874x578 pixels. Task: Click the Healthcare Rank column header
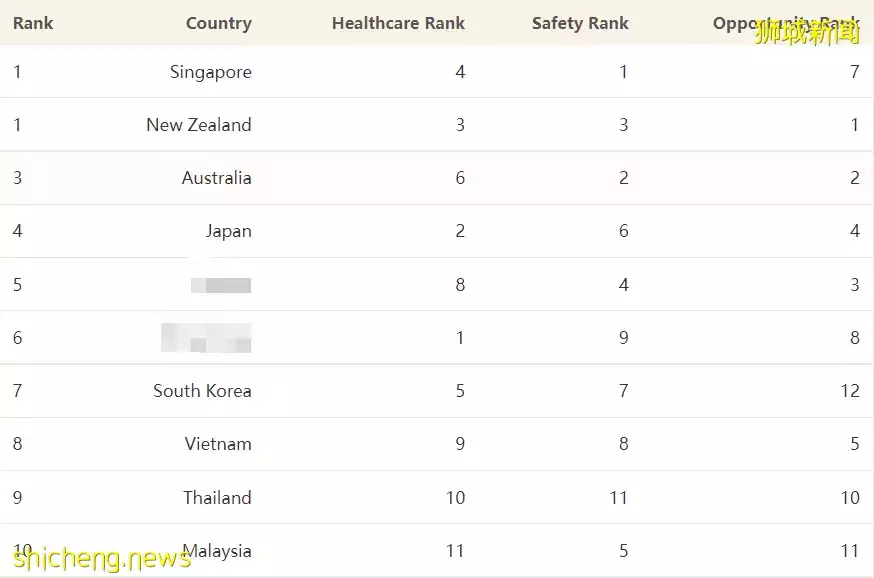pos(398,23)
